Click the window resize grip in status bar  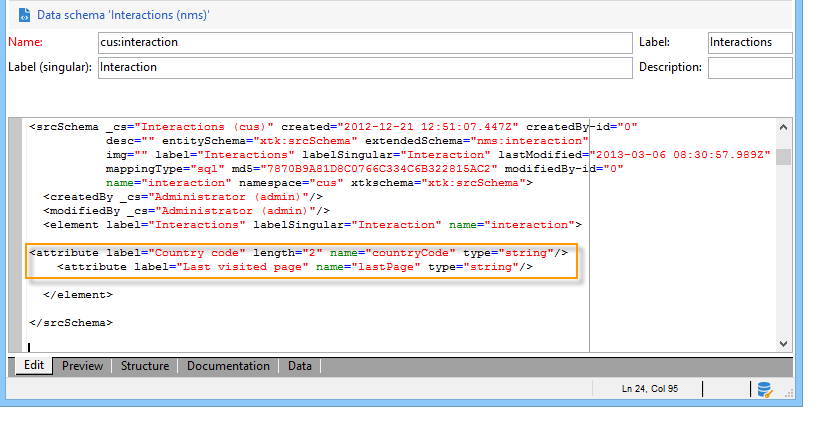click(789, 394)
